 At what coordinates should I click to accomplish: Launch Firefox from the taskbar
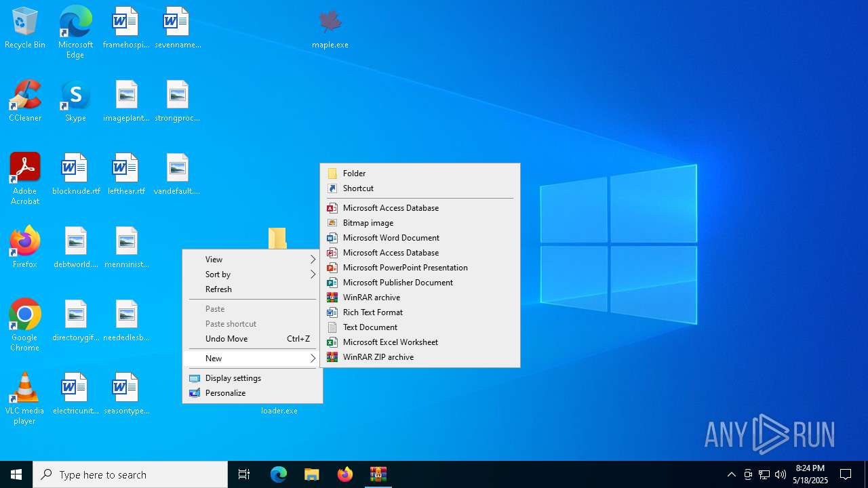(345, 474)
